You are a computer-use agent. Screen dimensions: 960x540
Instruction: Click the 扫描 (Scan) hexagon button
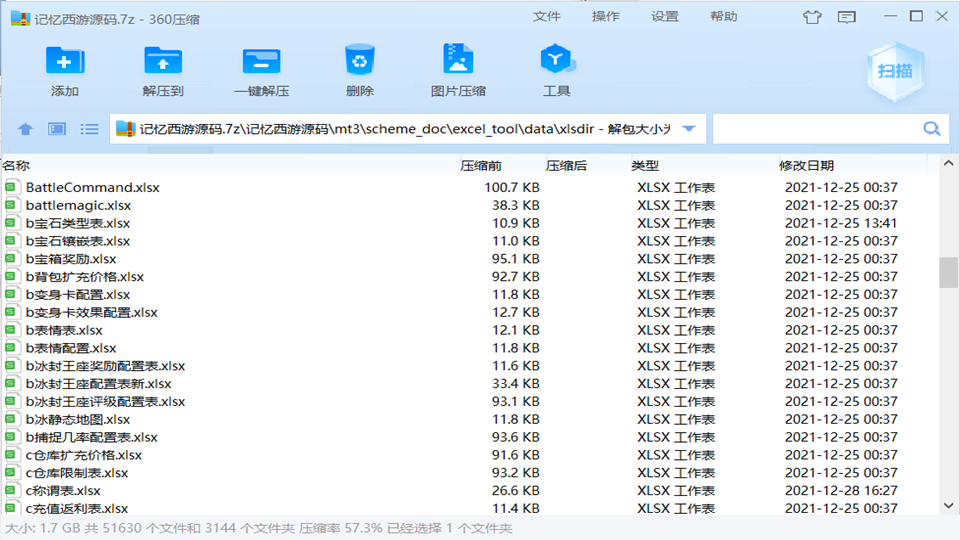click(x=894, y=70)
